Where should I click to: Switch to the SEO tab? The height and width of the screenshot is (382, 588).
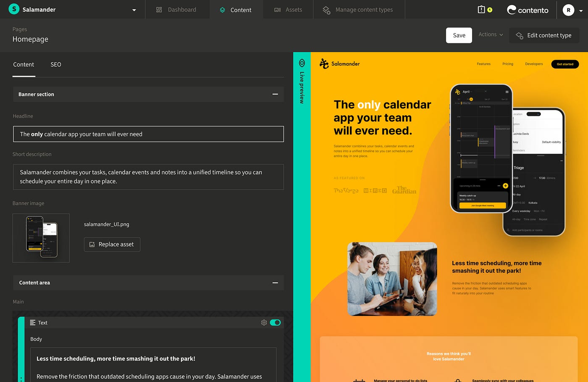[56, 64]
